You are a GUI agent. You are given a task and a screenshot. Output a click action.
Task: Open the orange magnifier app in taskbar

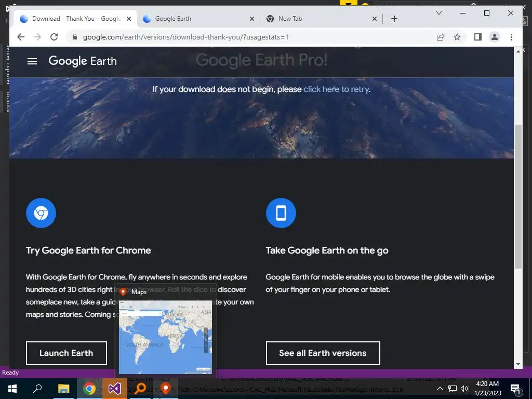coord(140,389)
